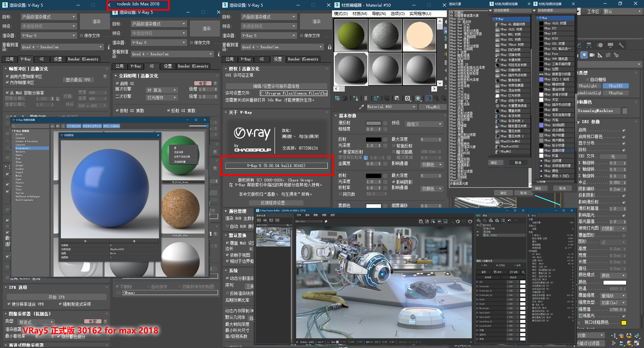Toggle Show Shaded Material in Viewport icon

point(418,98)
